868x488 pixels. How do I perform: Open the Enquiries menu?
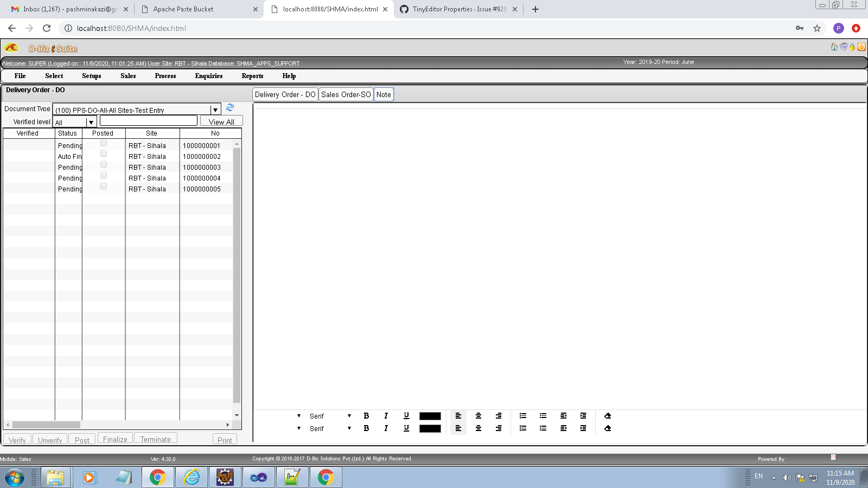pyautogui.click(x=209, y=76)
